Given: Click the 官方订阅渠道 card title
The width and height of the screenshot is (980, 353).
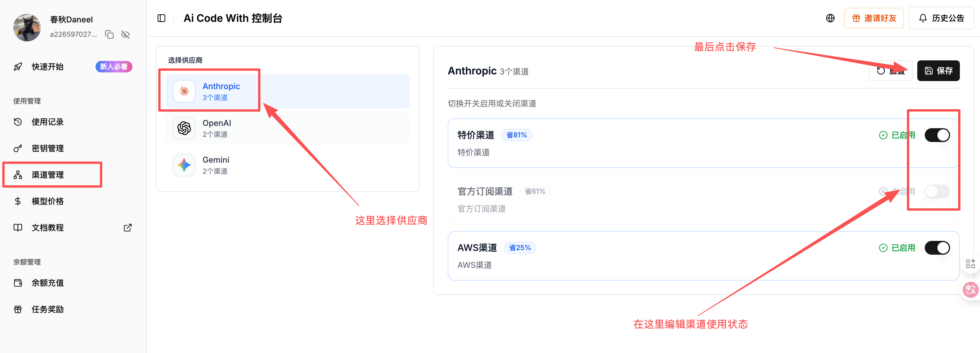Looking at the screenshot, I should coord(485,191).
